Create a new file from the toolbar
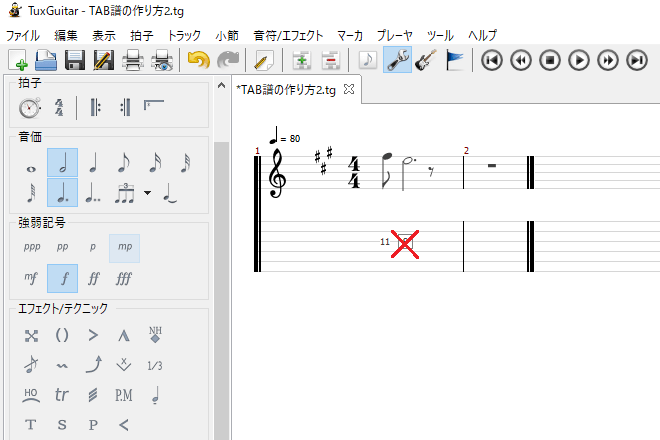 (x=18, y=60)
